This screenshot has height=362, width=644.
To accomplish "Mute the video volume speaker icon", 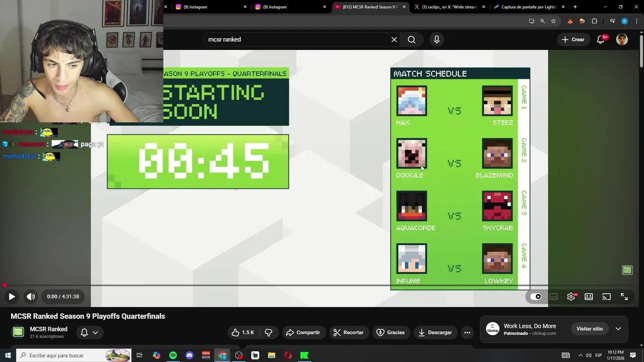I will pos(31,297).
